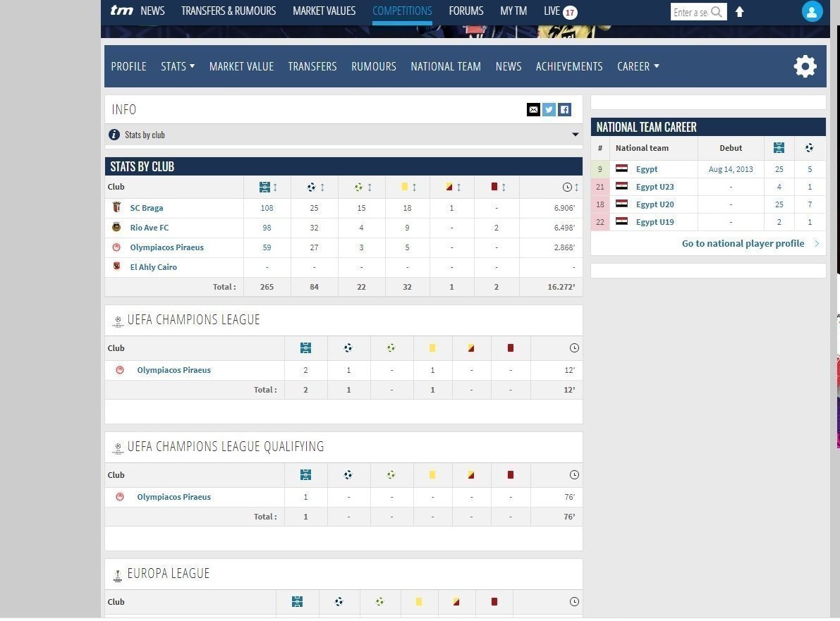Open the user profile avatar icon
Viewport: 840px width, 621px height.
pos(812,11)
